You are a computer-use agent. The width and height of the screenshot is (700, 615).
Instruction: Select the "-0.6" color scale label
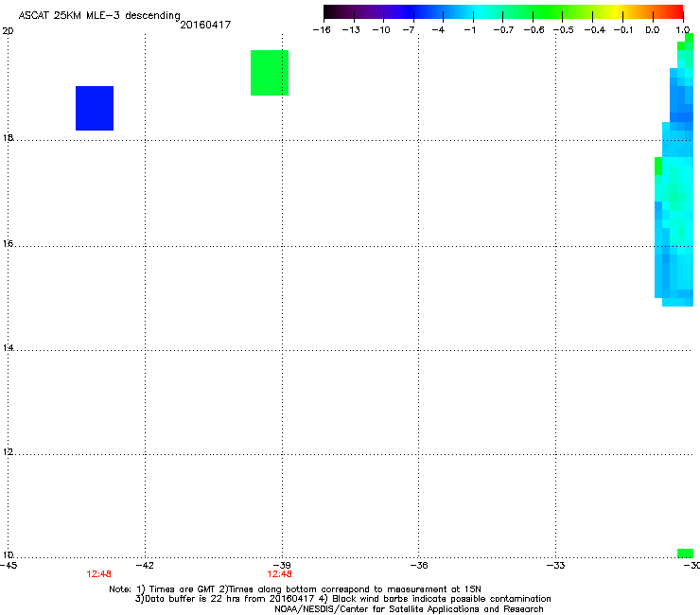pos(534,30)
